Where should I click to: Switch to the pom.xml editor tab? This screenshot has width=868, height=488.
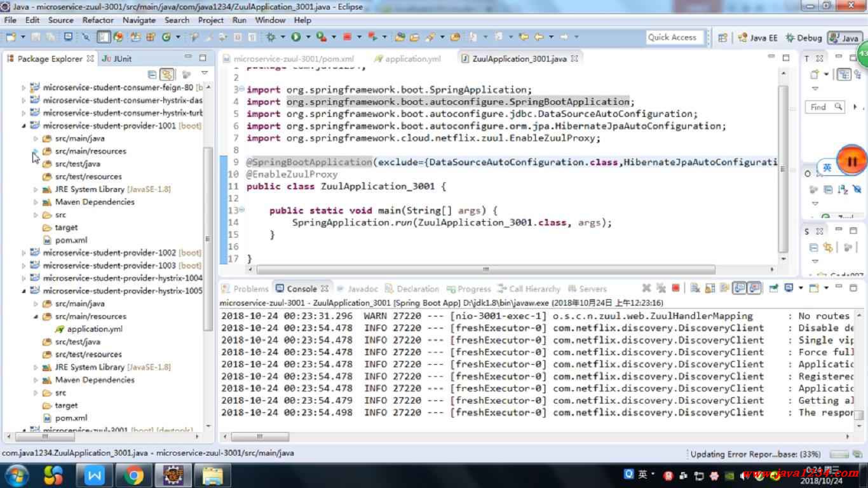[289, 58]
